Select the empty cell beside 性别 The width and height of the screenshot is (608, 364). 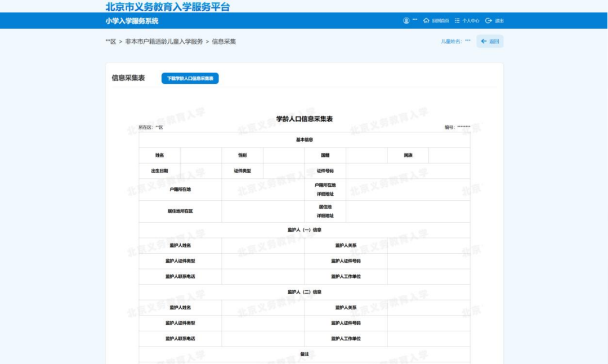click(x=284, y=155)
